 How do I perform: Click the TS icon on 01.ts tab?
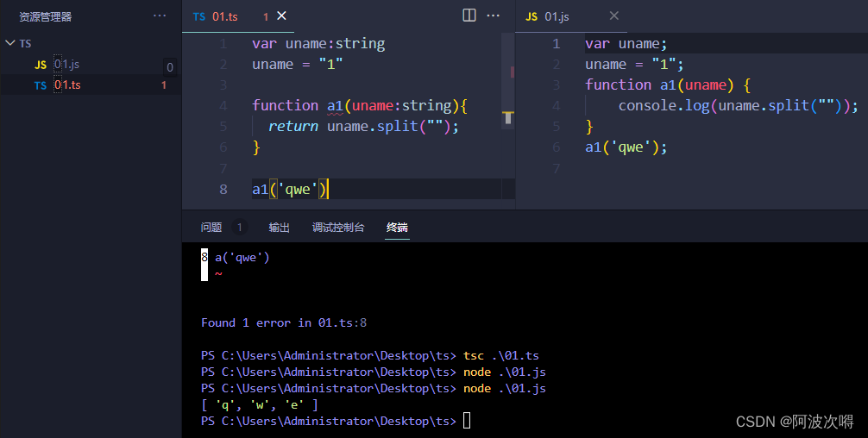(x=199, y=16)
